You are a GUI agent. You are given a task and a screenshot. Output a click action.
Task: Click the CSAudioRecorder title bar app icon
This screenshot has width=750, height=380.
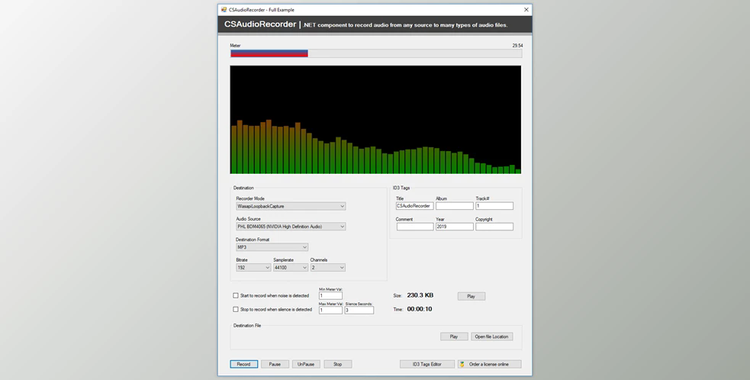pos(224,10)
